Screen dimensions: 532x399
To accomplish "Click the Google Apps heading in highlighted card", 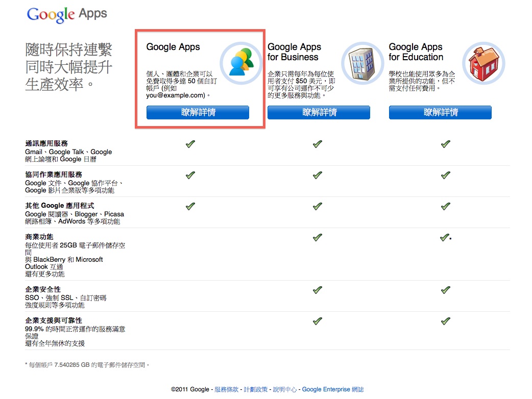I will (x=173, y=47).
